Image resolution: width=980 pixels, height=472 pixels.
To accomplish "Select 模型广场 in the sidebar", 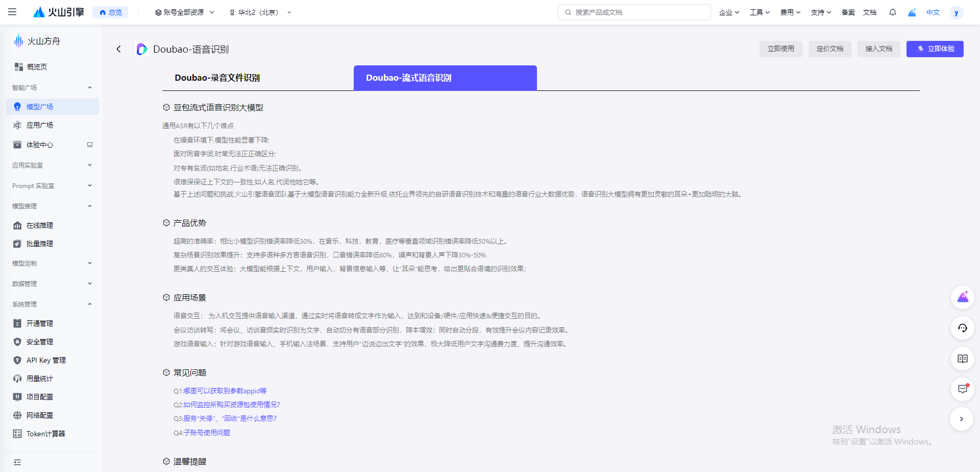I will (x=53, y=107).
